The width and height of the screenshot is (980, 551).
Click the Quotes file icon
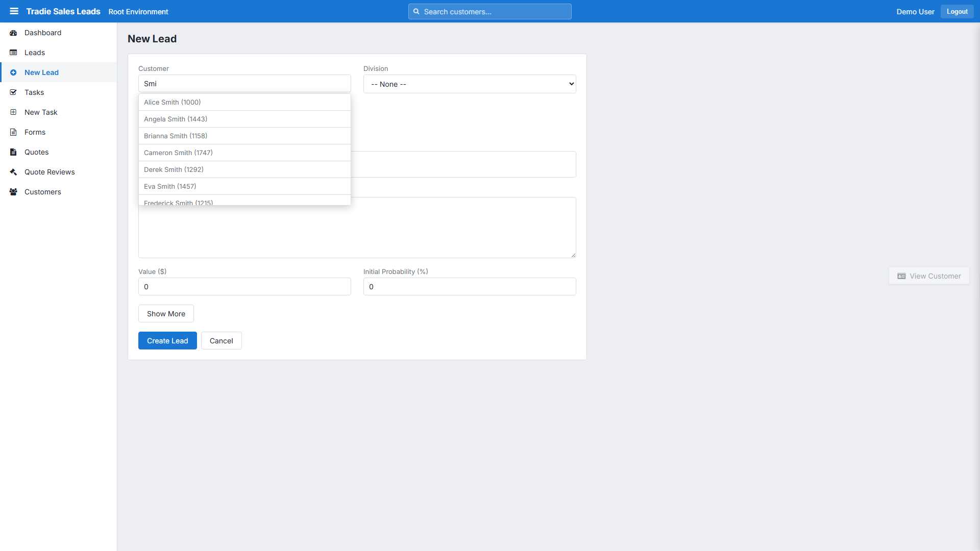[x=13, y=152]
